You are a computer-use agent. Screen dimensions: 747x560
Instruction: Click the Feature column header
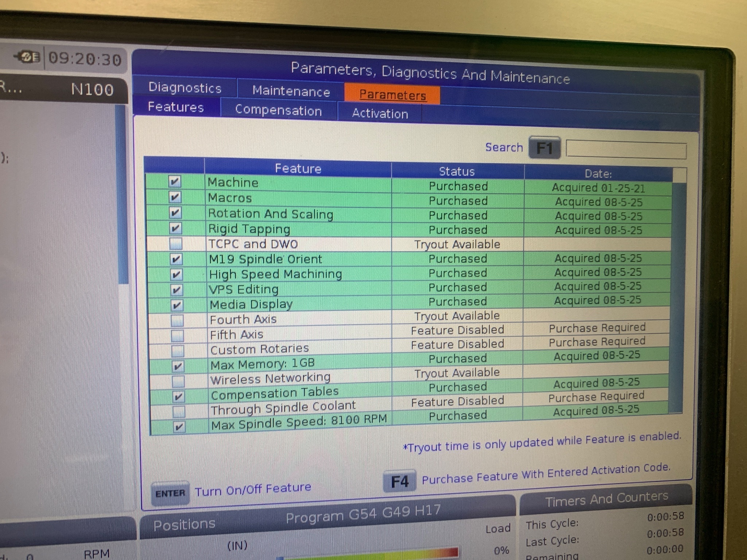298,169
